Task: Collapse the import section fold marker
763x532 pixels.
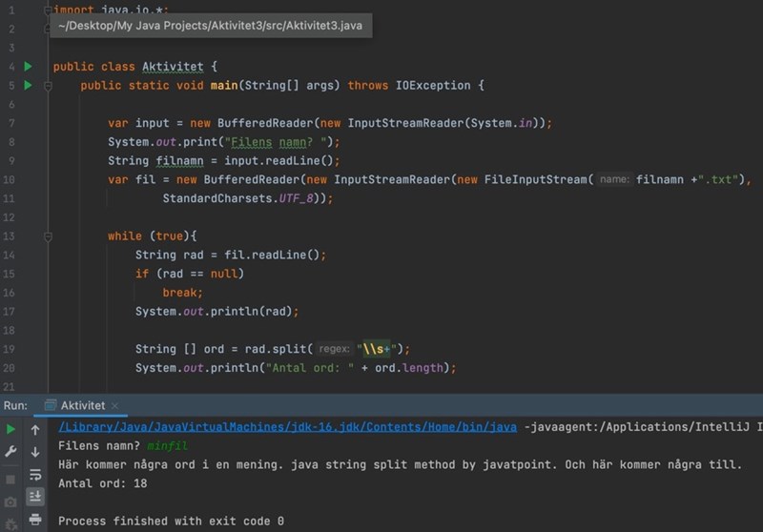Action: pos(47,10)
